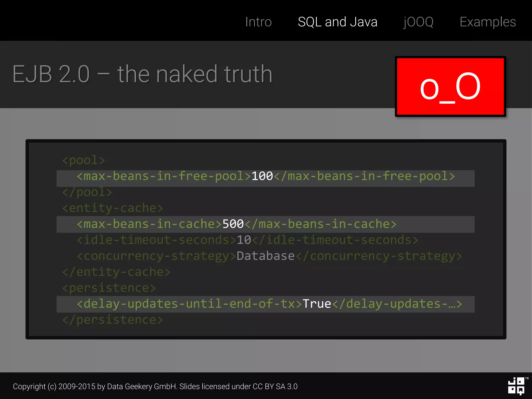Click the Database concurrency-strategy value
The image size is (532, 399).
[265, 256]
